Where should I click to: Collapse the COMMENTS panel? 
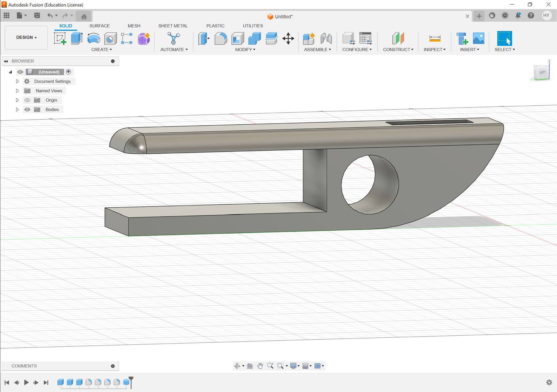click(x=113, y=366)
